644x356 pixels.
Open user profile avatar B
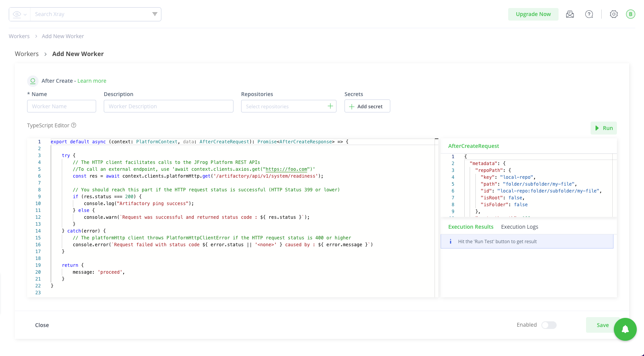pyautogui.click(x=630, y=14)
